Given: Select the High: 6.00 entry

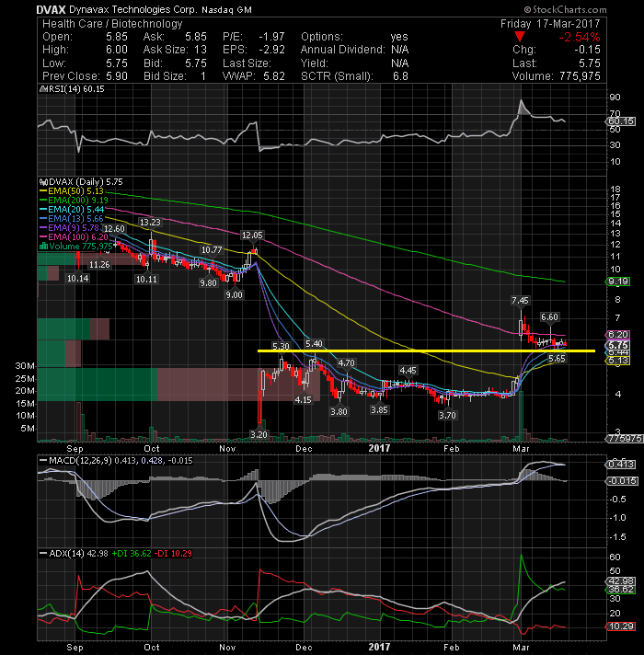Looking at the screenshot, I should [x=85, y=50].
